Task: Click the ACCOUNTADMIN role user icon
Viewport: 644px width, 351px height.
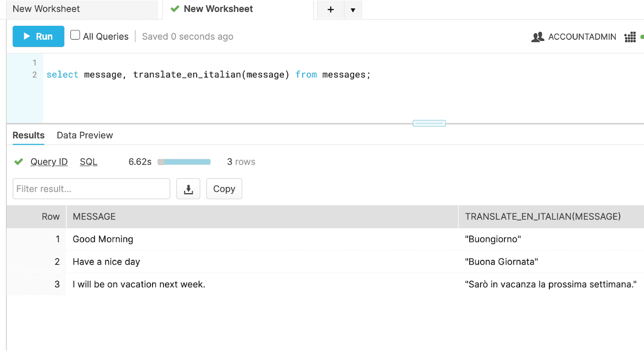Action: pos(537,37)
